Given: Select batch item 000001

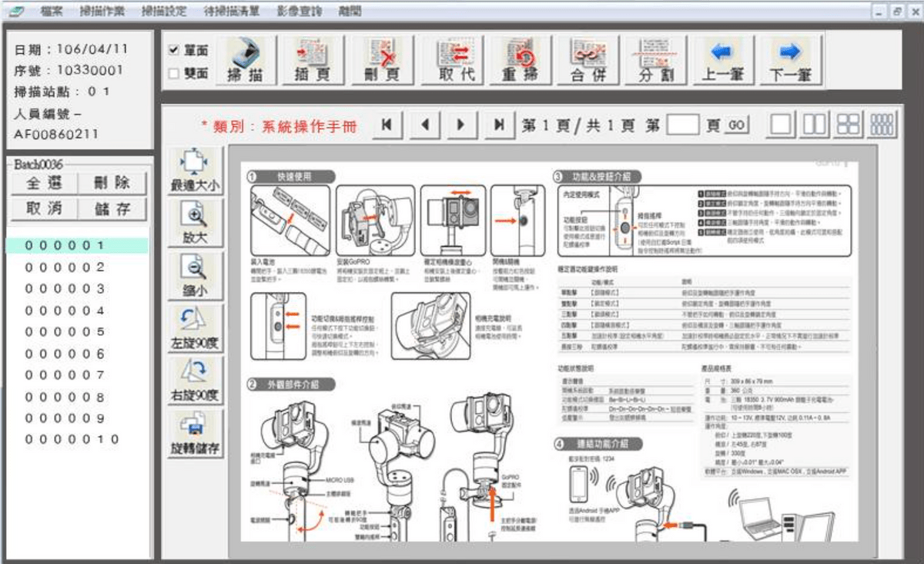Looking at the screenshot, I should tap(77, 246).
